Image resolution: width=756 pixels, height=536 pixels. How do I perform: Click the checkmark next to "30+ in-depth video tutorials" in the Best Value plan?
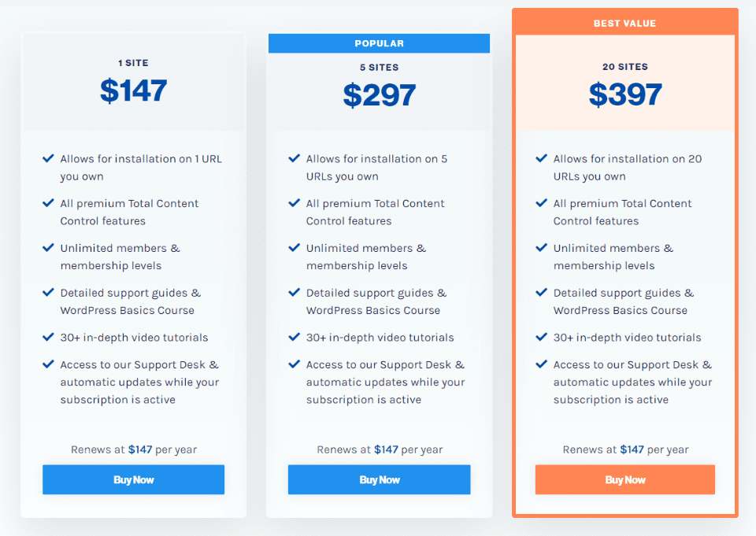pyautogui.click(x=540, y=337)
